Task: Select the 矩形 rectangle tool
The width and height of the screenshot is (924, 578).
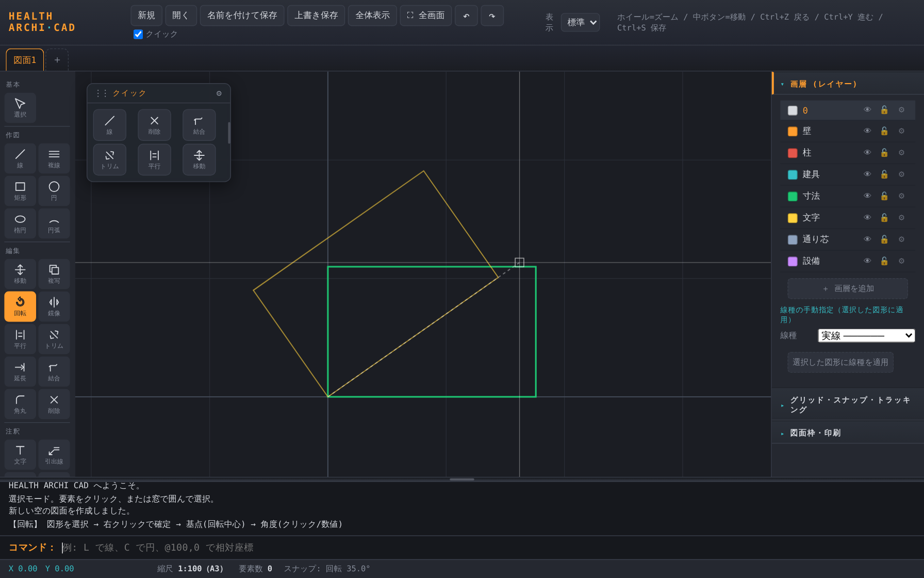Action: [x=20, y=190]
